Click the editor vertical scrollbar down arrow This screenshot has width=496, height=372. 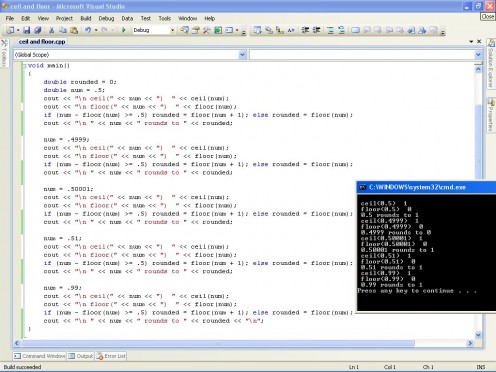click(x=478, y=335)
